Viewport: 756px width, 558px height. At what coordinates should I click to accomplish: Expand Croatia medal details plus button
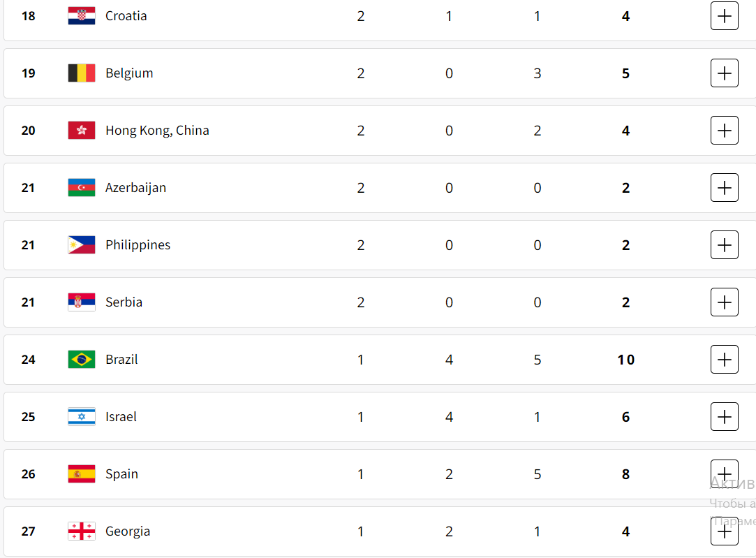[x=724, y=16]
